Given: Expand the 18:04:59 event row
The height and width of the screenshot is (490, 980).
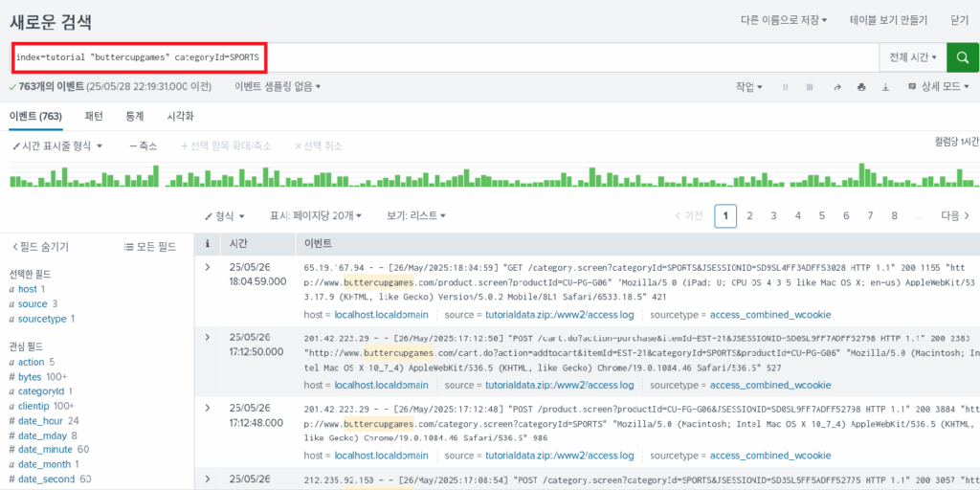Looking at the screenshot, I should click(208, 268).
